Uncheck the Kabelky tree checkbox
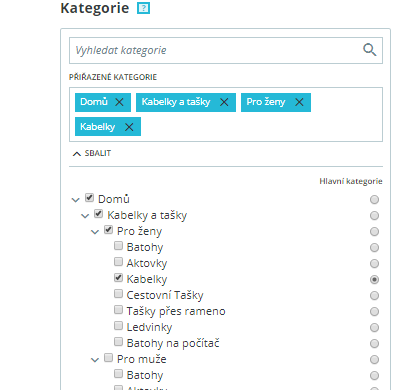 [x=118, y=278]
